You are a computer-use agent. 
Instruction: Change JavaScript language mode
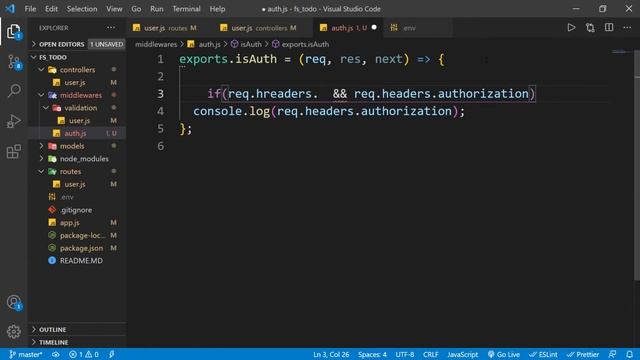pos(462,354)
